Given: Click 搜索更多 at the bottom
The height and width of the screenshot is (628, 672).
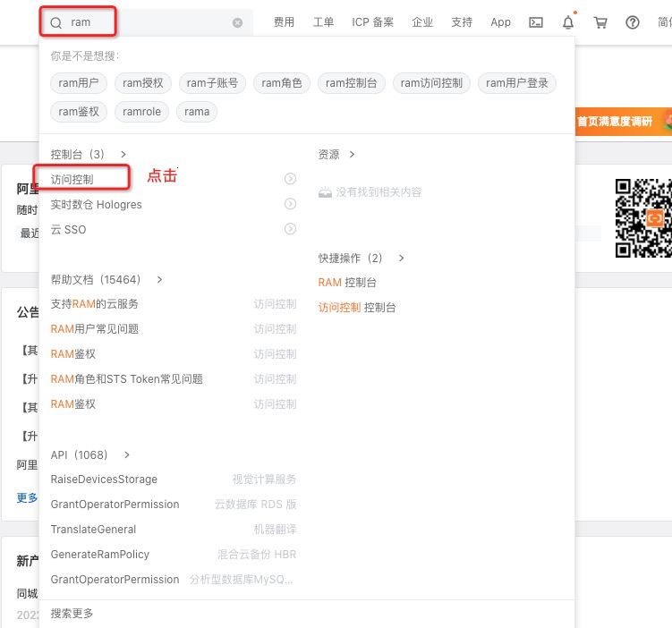Looking at the screenshot, I should point(72,613).
